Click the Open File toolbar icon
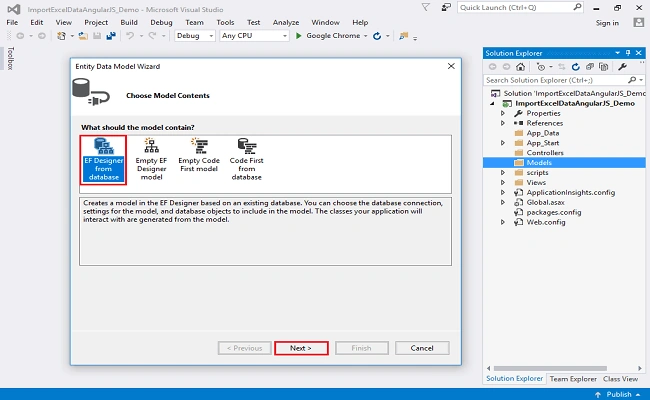The width and height of the screenshot is (650, 400). point(83,36)
